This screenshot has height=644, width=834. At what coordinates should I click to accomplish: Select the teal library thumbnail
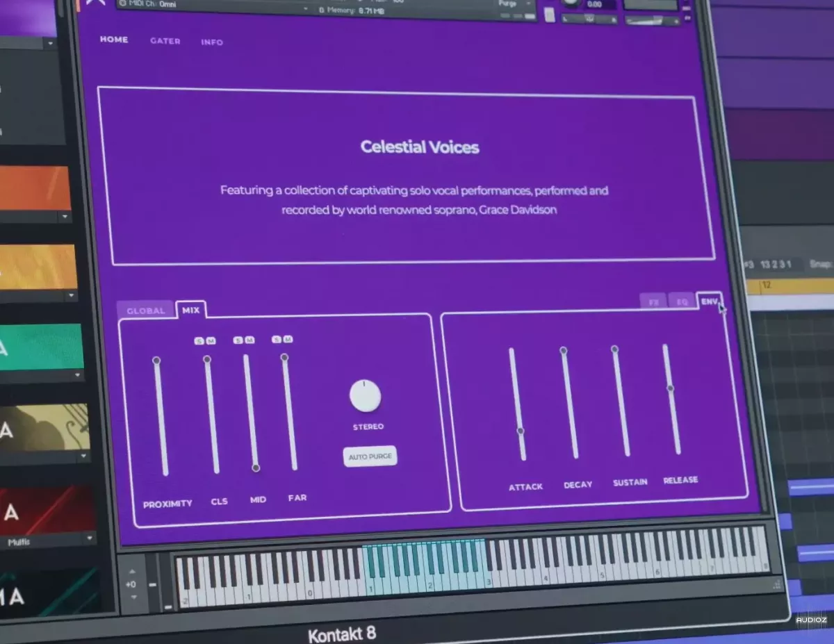(x=41, y=347)
